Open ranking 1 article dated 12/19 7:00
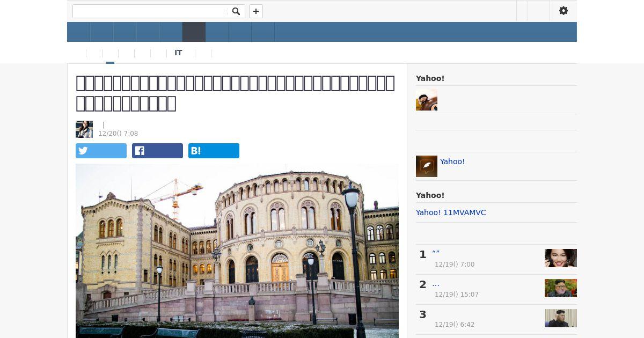Image resolution: width=644 pixels, height=338 pixels. pos(436,254)
